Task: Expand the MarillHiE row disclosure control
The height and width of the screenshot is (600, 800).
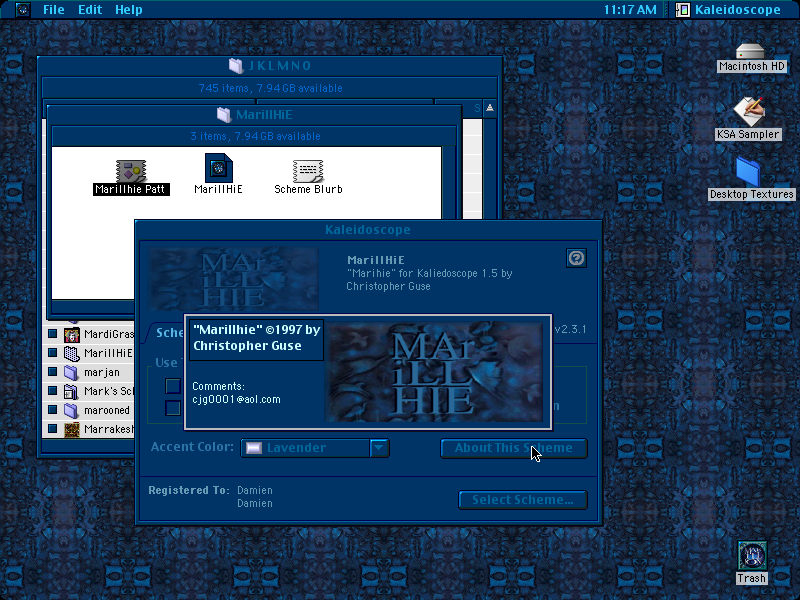Action: click(x=52, y=353)
